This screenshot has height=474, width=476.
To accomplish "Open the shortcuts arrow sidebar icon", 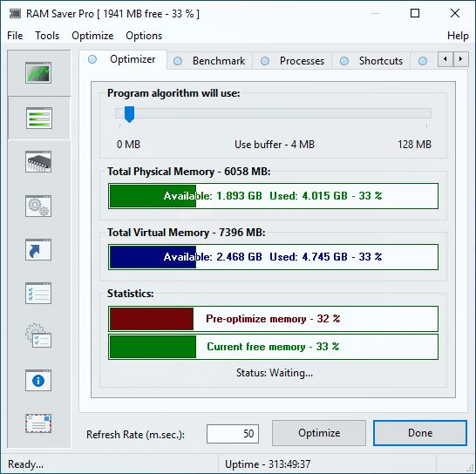I will 38,250.
